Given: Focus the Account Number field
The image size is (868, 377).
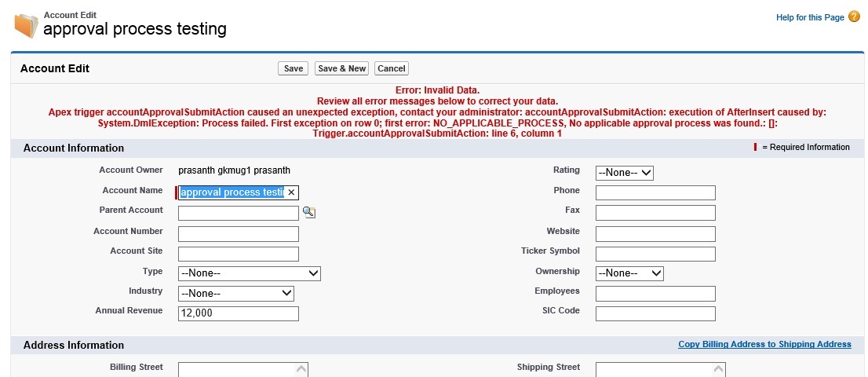Looking at the screenshot, I should coord(238,233).
